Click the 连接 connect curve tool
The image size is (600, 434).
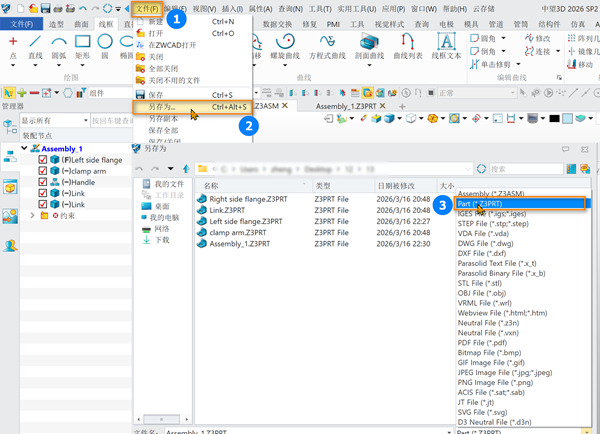[538, 51]
